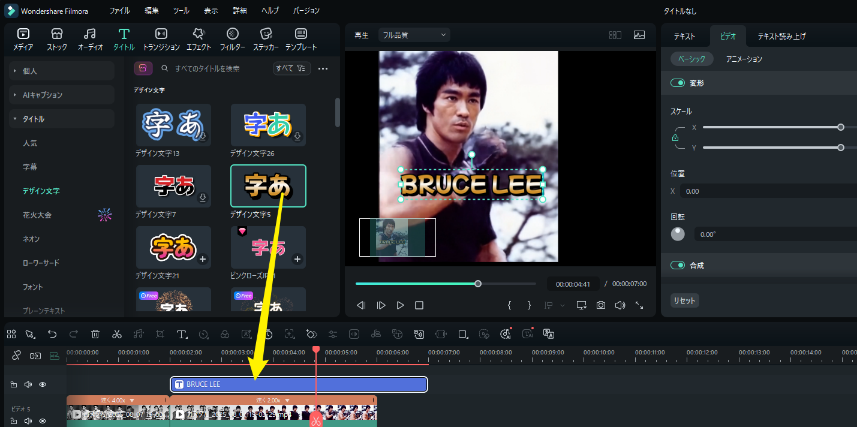Click the render preview monitor icon
Screen dimensions: 857x427
(x=582, y=305)
